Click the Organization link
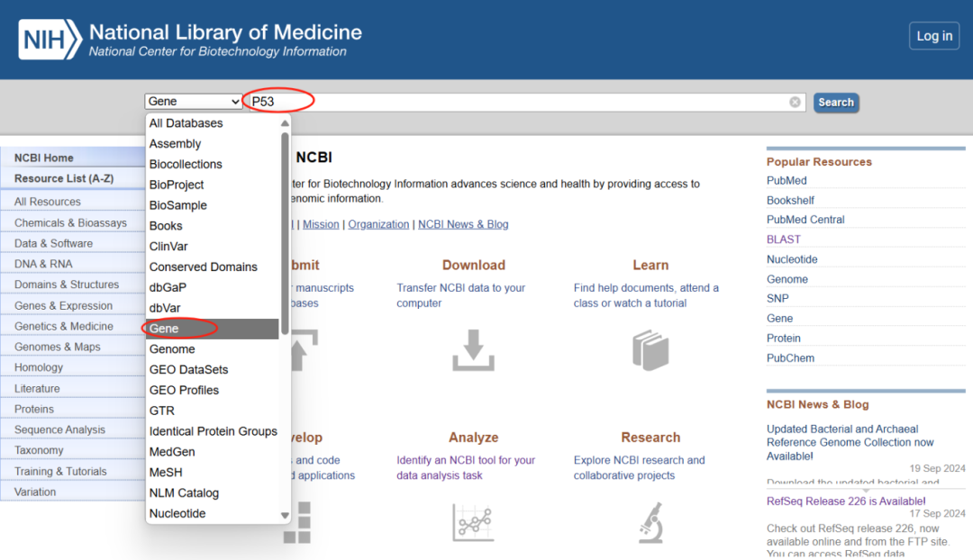973x560 pixels. (378, 224)
